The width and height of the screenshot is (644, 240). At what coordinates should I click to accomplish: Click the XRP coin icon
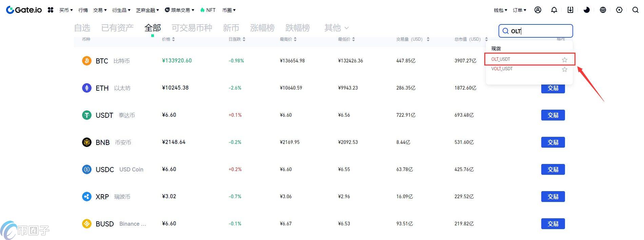click(x=87, y=197)
